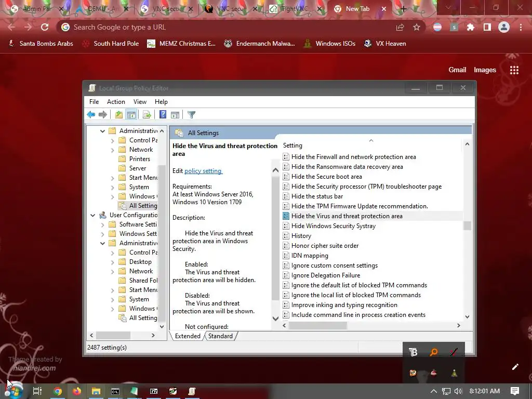This screenshot has height=399, width=532.
Task: Click the settings list vertical scrollbar thumb
Action: point(467,225)
